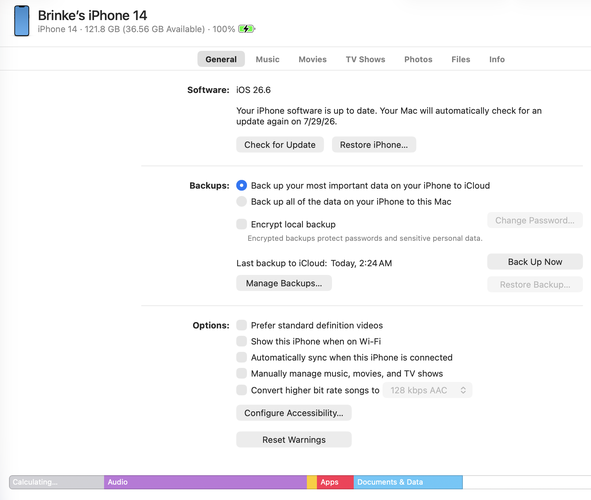Go to the Files tab
Screen dimensions: 591x500
click(461, 59)
